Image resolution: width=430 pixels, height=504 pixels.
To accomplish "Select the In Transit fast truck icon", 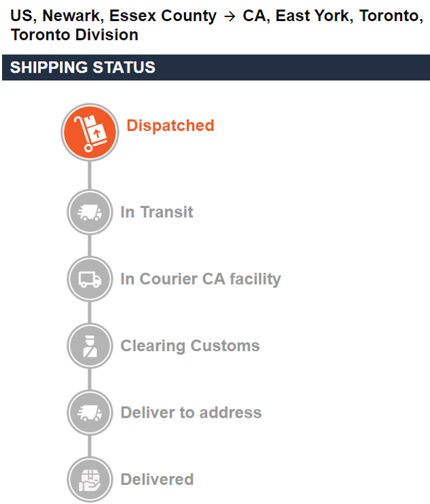I will [90, 213].
